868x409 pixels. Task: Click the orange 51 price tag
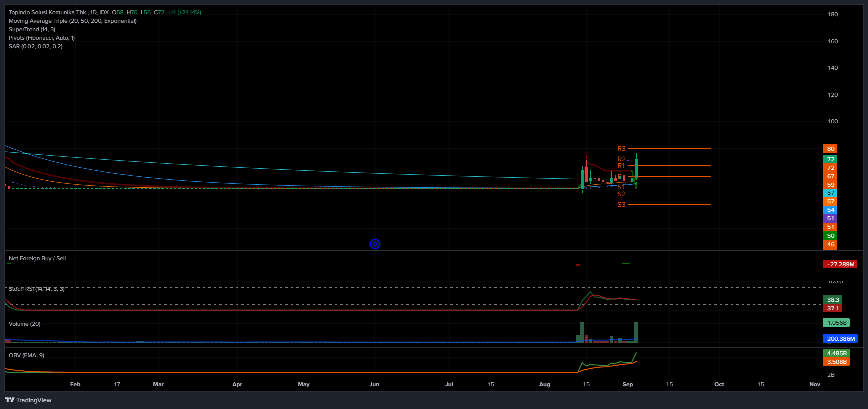click(x=830, y=227)
